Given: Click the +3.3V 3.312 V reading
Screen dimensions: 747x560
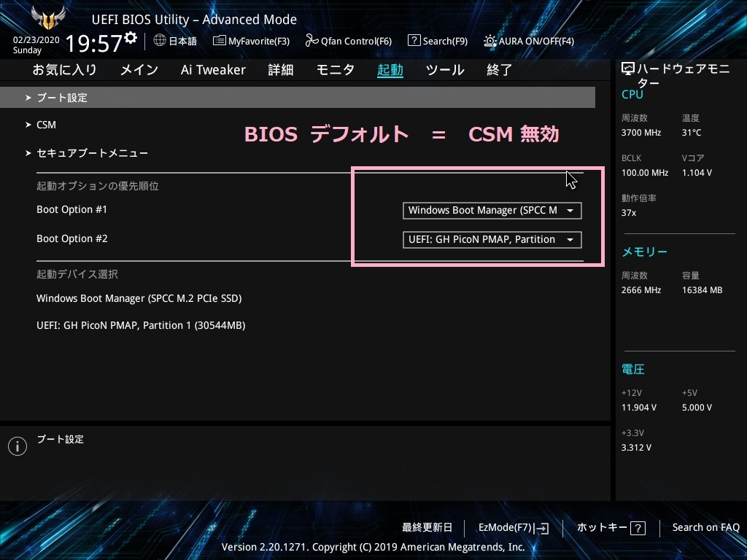Looking at the screenshot, I should pyautogui.click(x=636, y=448).
